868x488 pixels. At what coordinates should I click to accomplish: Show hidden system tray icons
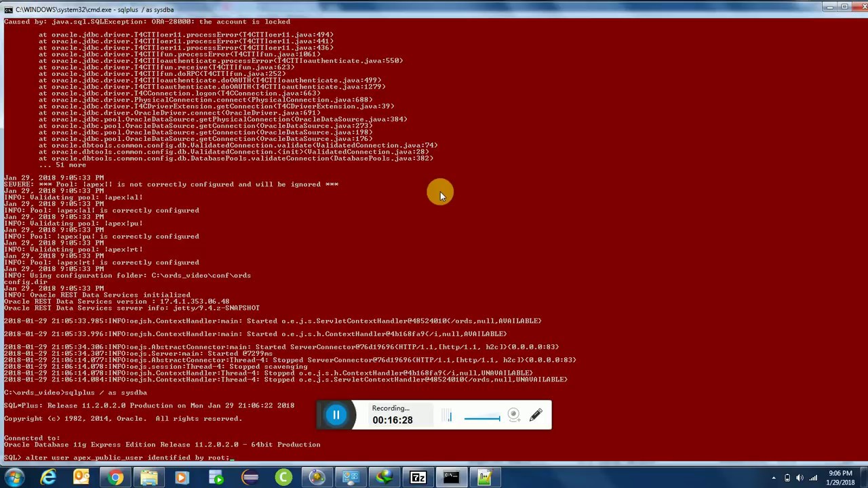tap(774, 479)
